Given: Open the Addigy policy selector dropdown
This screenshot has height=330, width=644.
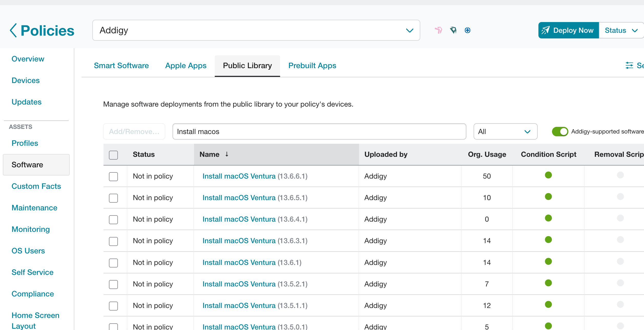Looking at the screenshot, I should tap(256, 30).
